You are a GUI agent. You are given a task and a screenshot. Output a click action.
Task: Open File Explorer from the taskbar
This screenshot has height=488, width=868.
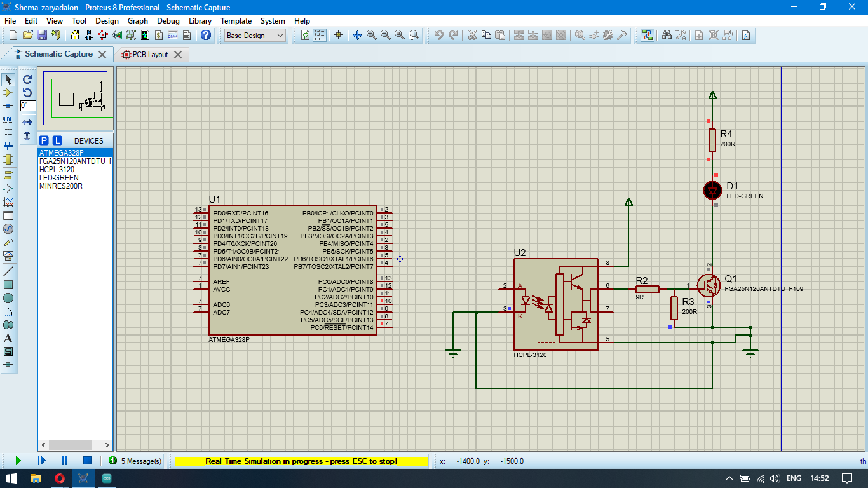tap(36, 478)
